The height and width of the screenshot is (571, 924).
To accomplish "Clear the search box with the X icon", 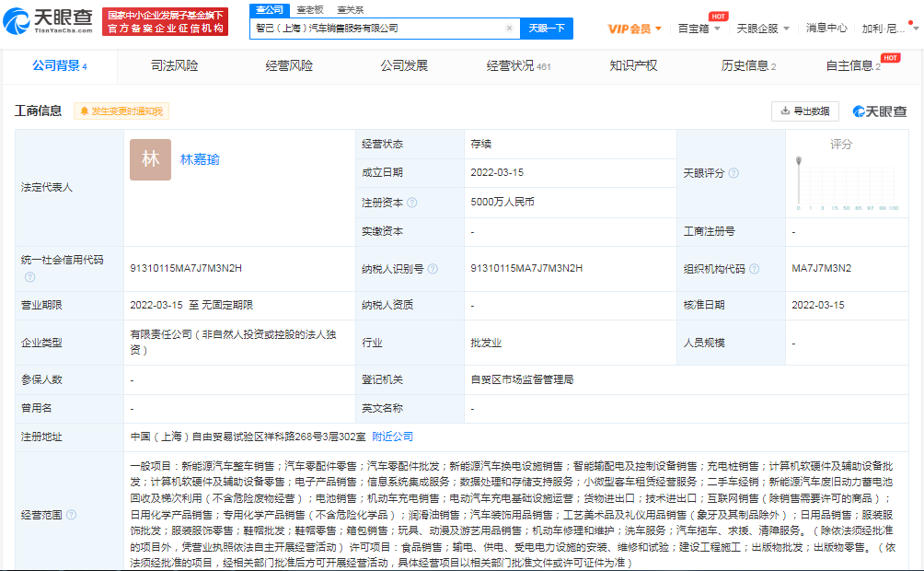I will coord(509,29).
